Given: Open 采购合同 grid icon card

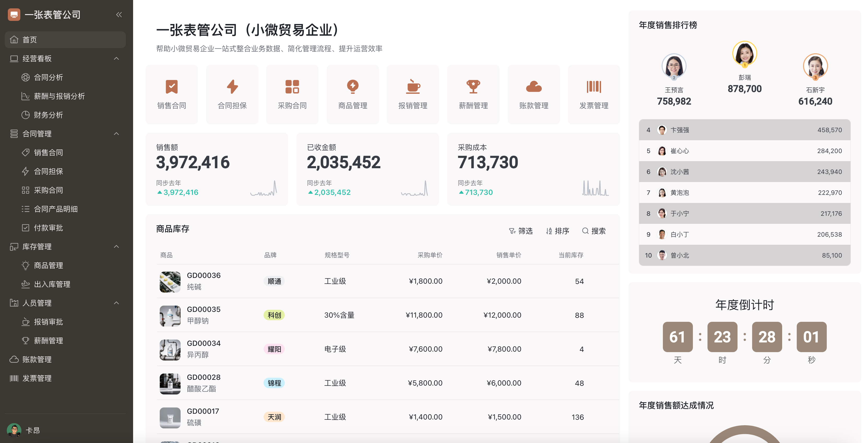Looking at the screenshot, I should tap(292, 87).
